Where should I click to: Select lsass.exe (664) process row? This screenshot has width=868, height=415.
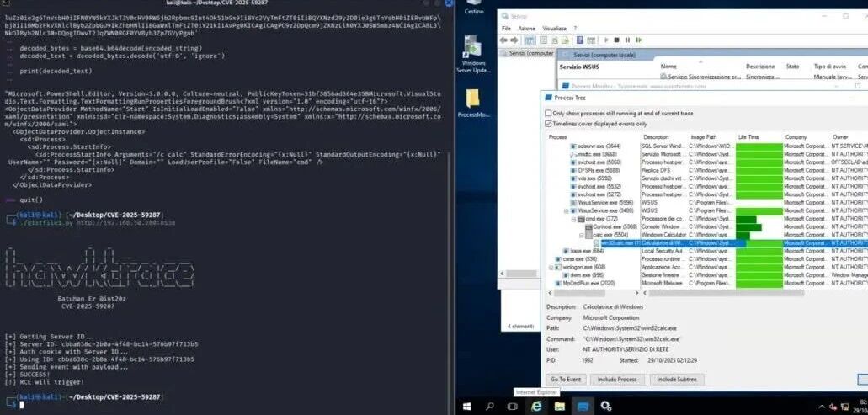(x=588, y=251)
